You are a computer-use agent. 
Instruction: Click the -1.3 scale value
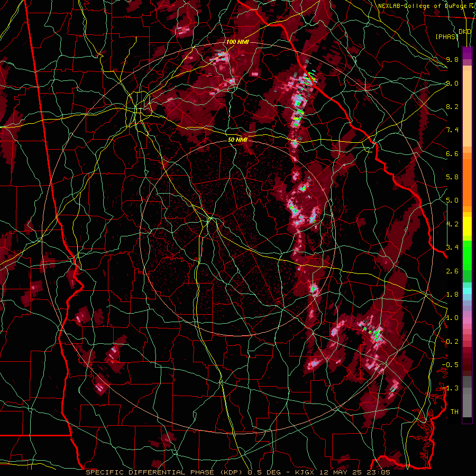coord(451,388)
